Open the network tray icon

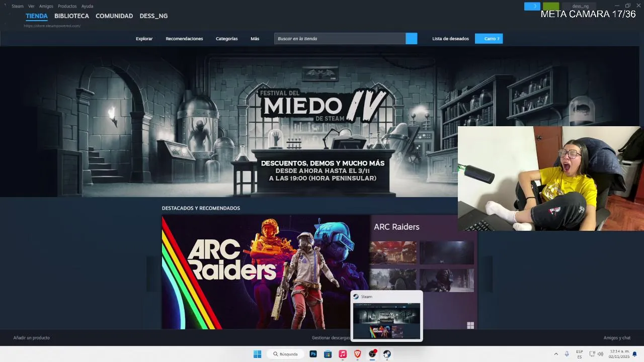point(592,354)
